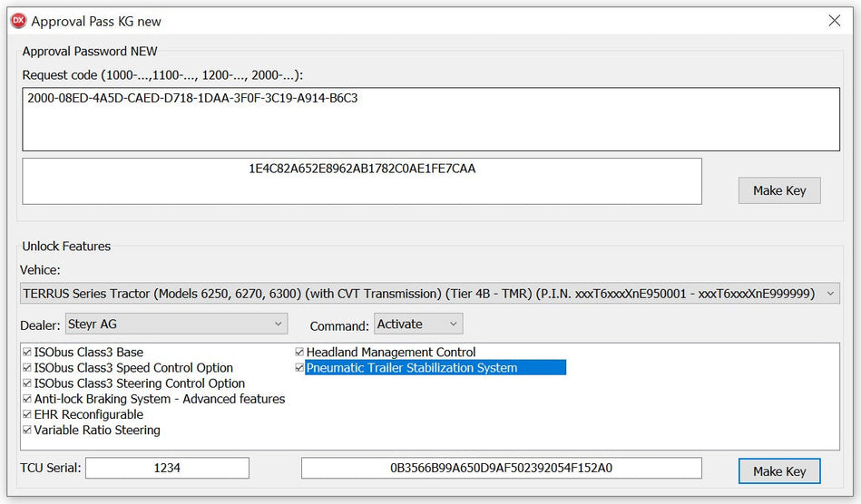Viewport: 861px width, 504px height.
Task: Click the generated approval password output field
Action: click(361, 181)
